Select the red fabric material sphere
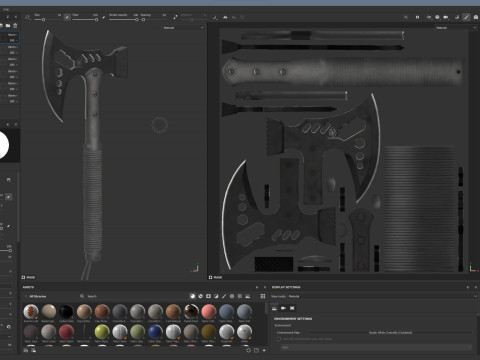This screenshot has width=480, height=360. pyautogui.click(x=66, y=332)
